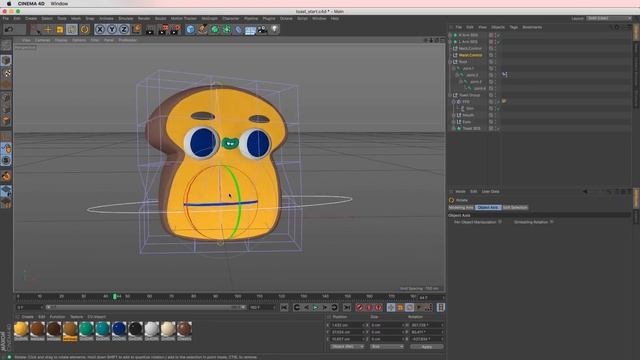Click the Apply button in Coordinates
Screen dimensions: 640x360
[427, 347]
